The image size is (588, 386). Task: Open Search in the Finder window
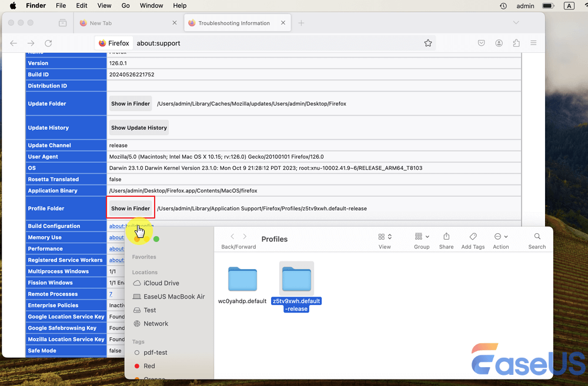click(x=537, y=237)
